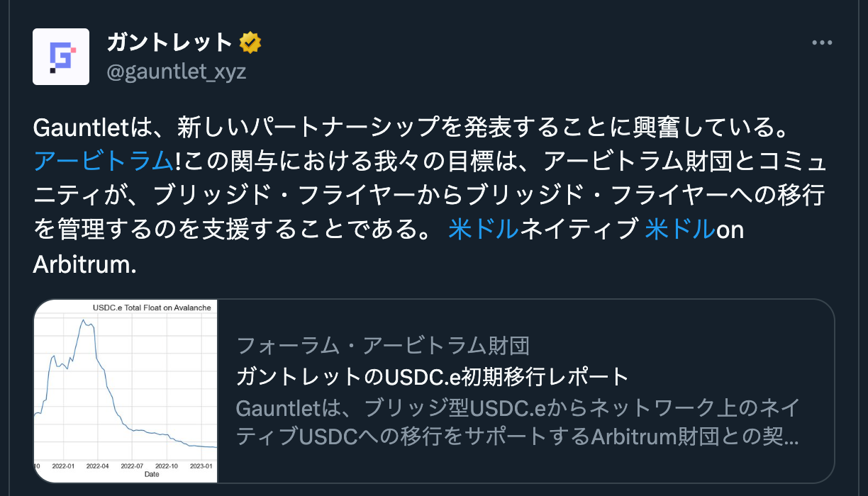Click the 2022-07 tick on the chart axis
Screen dimensions: 868x496
133,466
